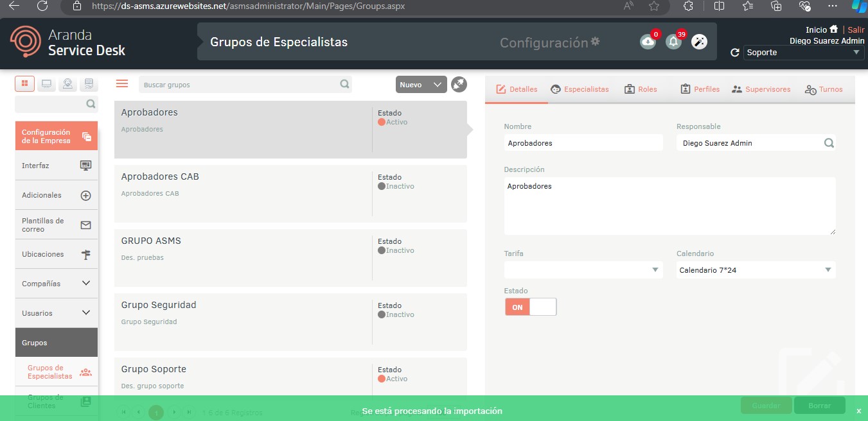Collapse the Grupos sidebar section
868x421 pixels.
[x=57, y=343]
